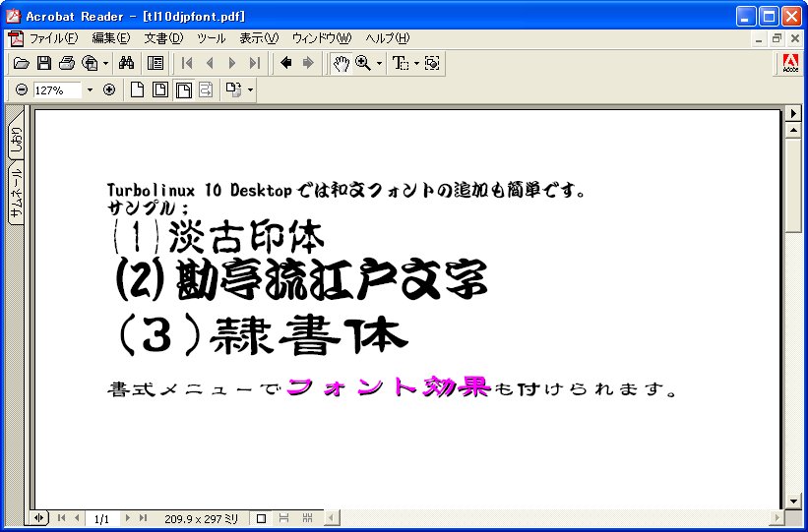Select Continuous page layout

point(284,517)
